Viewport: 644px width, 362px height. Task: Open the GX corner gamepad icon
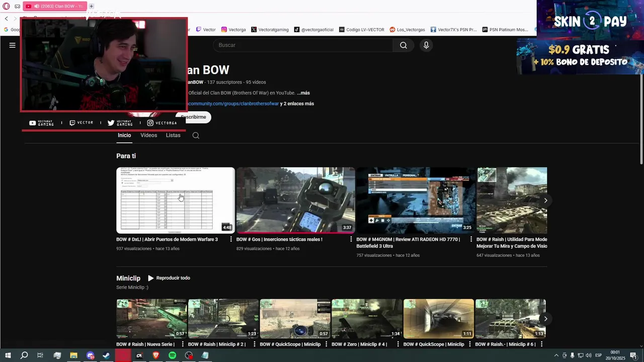(x=17, y=6)
